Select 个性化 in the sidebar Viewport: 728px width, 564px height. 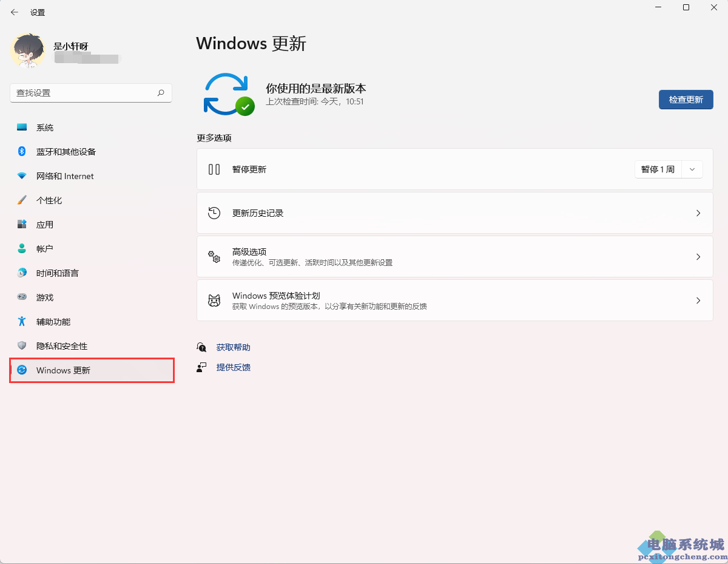pos(91,200)
